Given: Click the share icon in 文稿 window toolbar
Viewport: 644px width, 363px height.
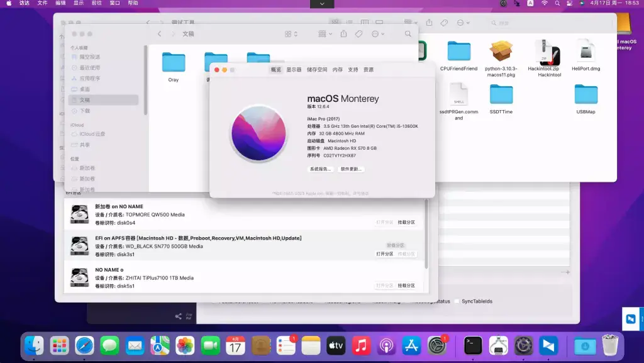Looking at the screenshot, I should pyautogui.click(x=344, y=34).
